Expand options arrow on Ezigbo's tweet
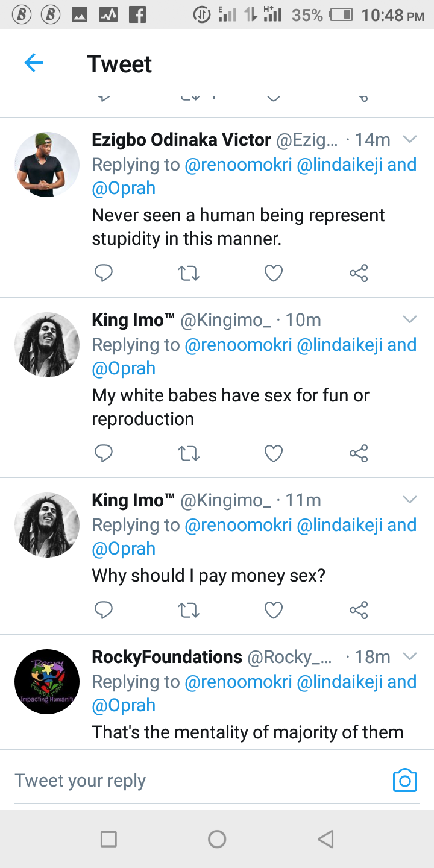Image resolution: width=434 pixels, height=868 pixels. [x=410, y=140]
